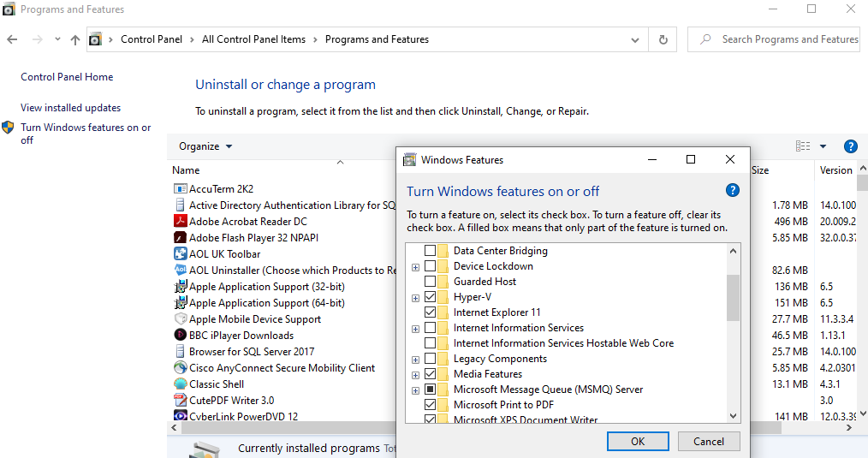
Task: Click the BBC iPlayer Downloads icon
Action: tap(180, 335)
